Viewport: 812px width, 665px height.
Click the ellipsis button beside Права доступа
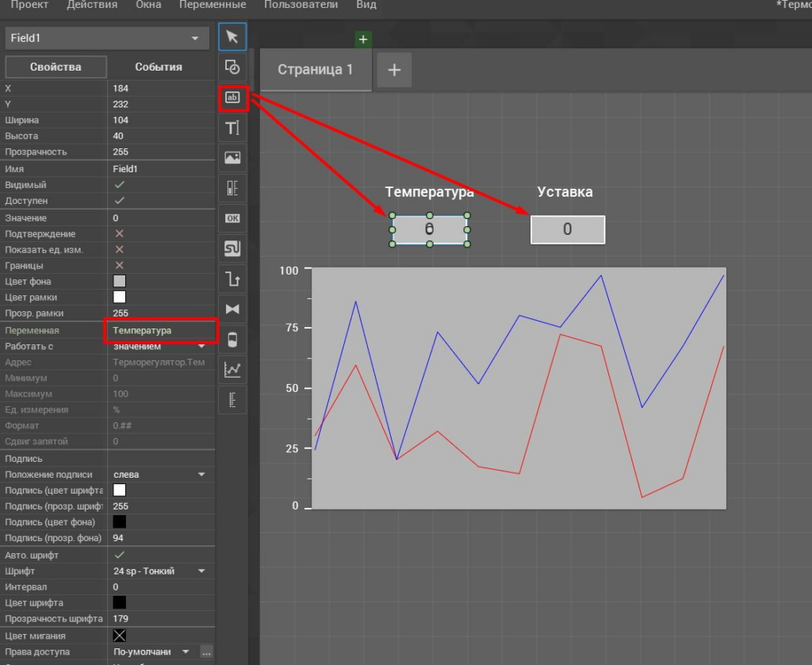point(206,652)
